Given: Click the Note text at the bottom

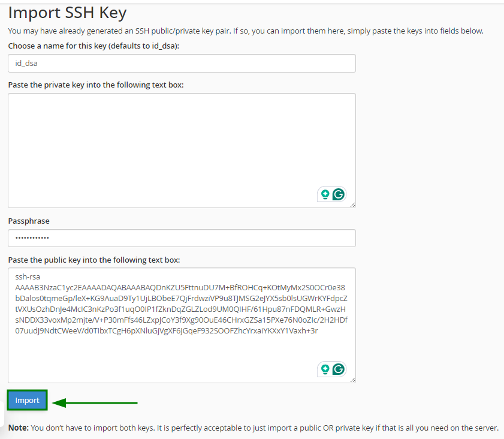Looking at the screenshot, I should [252, 428].
